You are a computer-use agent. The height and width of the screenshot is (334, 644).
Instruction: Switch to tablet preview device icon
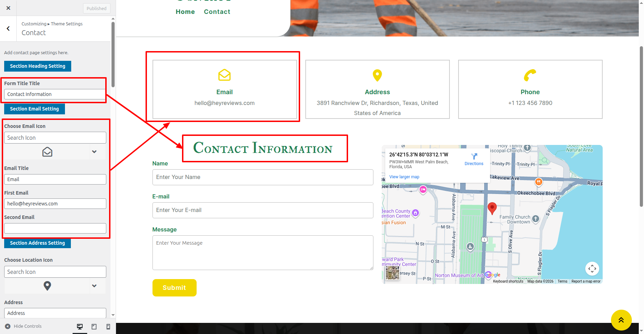point(94,326)
